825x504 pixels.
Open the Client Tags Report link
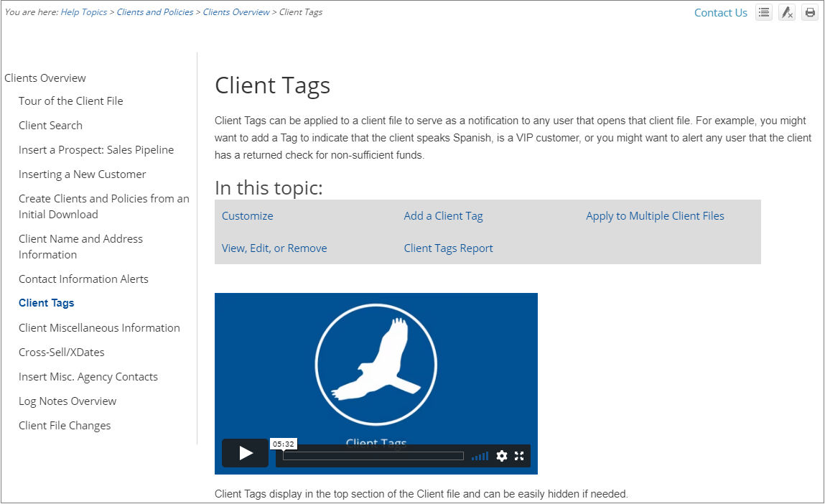(x=448, y=248)
